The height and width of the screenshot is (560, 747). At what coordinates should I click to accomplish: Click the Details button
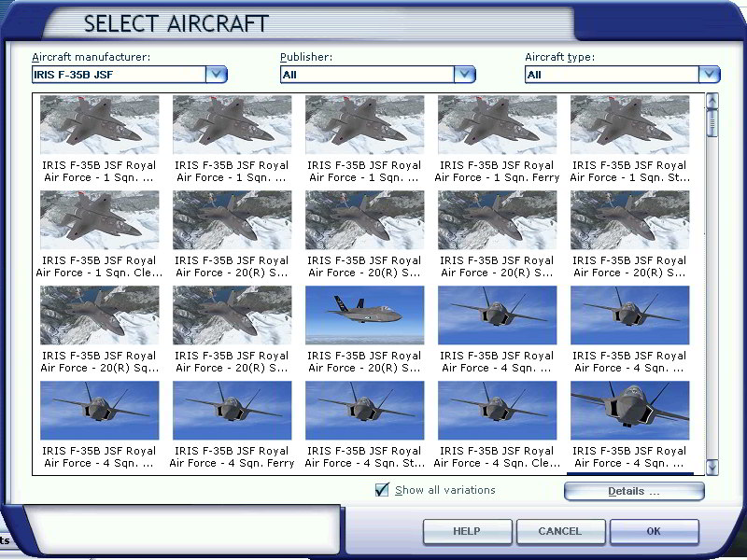[634, 491]
